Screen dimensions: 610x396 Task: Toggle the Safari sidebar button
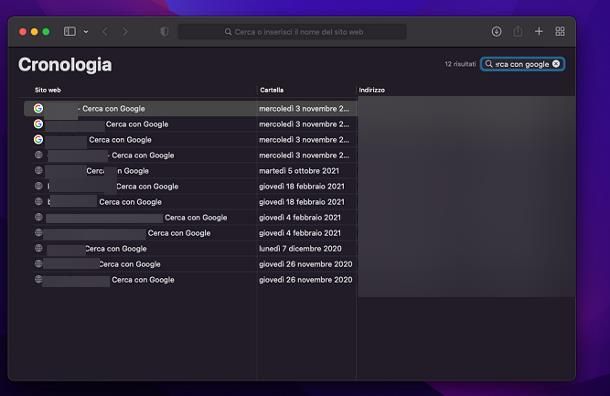click(x=70, y=32)
